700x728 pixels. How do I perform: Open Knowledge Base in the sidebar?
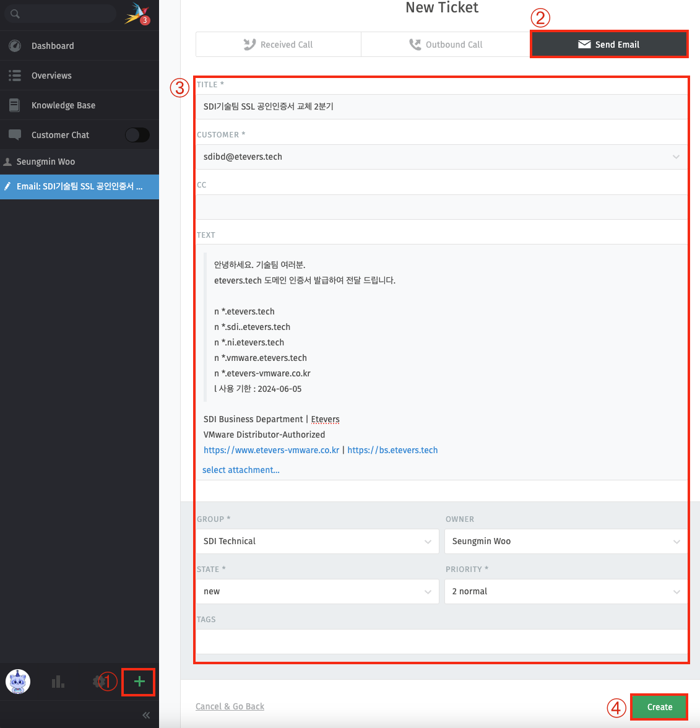click(79, 105)
